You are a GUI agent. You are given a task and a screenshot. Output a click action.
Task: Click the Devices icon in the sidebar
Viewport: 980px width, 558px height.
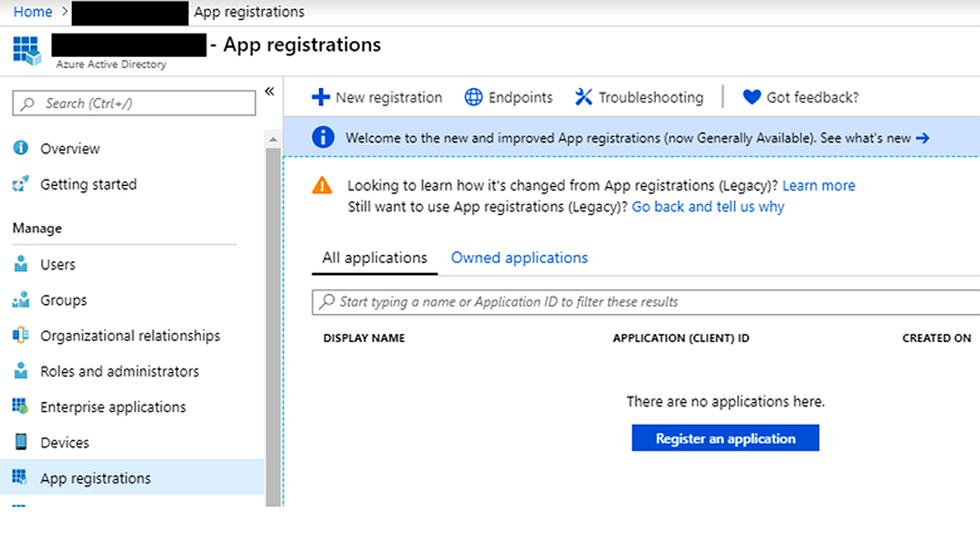click(x=23, y=442)
